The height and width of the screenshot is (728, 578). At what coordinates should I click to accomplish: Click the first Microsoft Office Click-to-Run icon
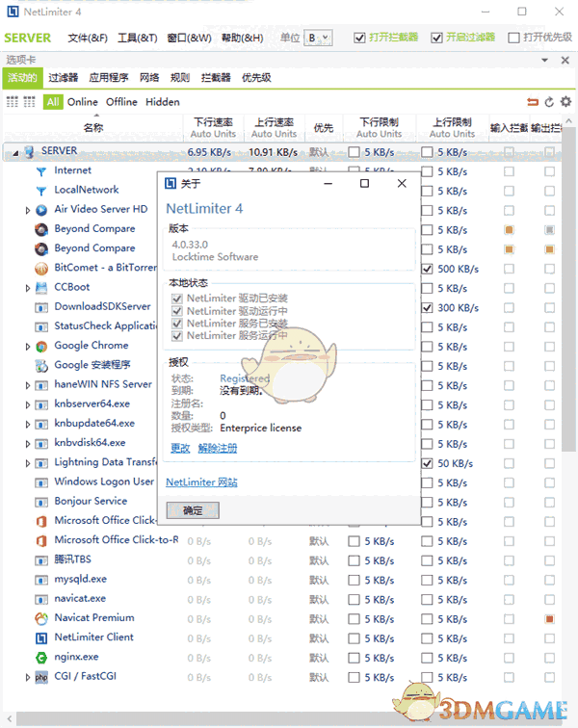tap(41, 521)
